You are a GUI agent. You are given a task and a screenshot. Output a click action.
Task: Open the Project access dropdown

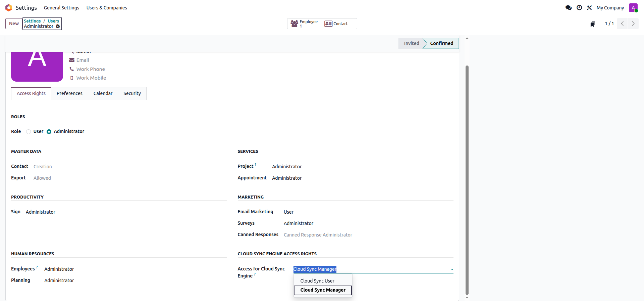362,167
